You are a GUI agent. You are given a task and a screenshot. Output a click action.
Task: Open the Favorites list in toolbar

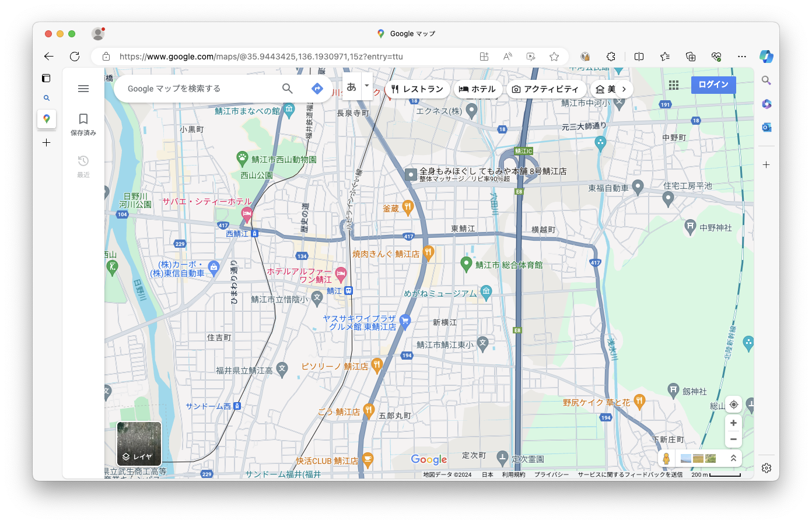664,57
